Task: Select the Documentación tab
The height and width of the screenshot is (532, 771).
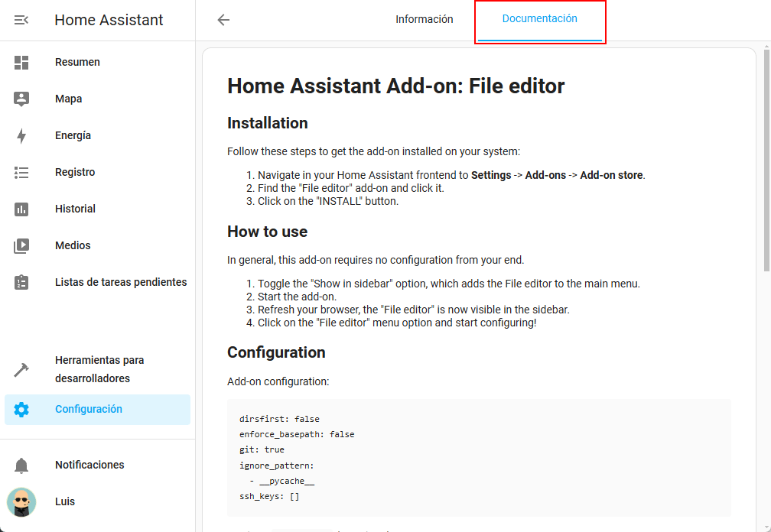Action: [539, 20]
